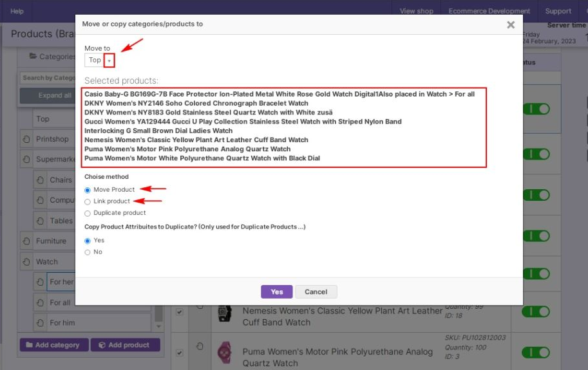Click hand icon beside Watch
The width and height of the screenshot is (588, 370).
[26, 261]
